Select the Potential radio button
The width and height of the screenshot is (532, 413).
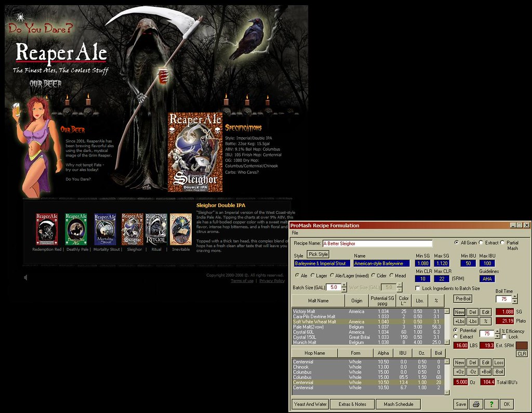click(456, 330)
